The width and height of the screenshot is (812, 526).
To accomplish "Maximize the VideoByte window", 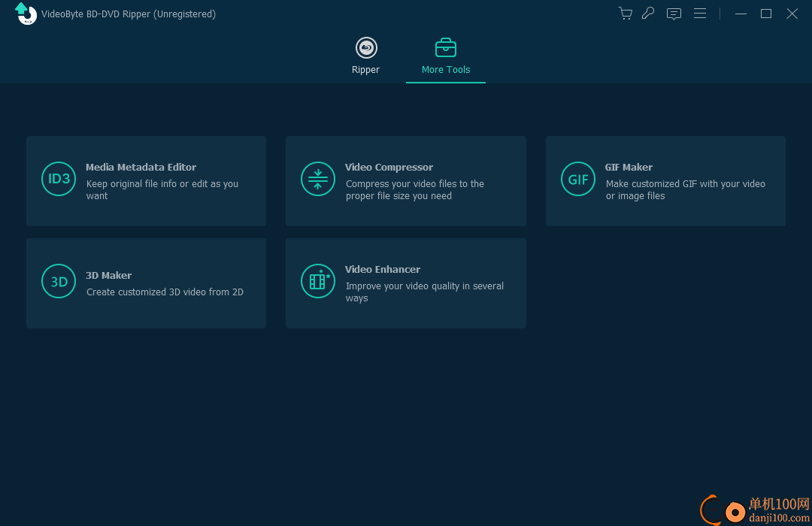I will coord(766,14).
